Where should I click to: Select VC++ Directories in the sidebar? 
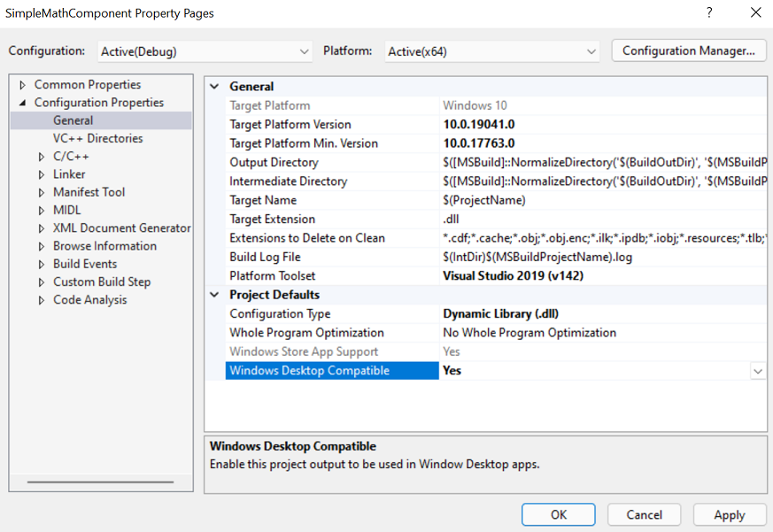click(105, 138)
